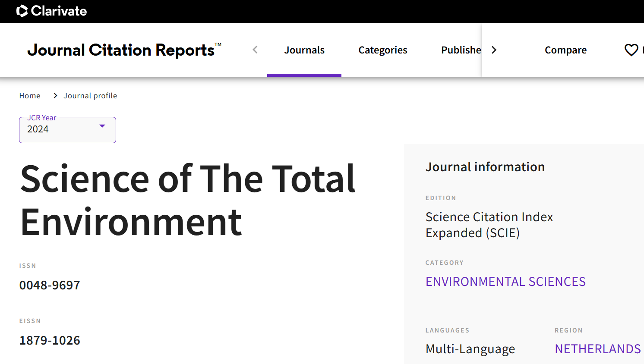Switch to the Journals tab
Screen dimensions: 644x364
pyautogui.click(x=304, y=50)
